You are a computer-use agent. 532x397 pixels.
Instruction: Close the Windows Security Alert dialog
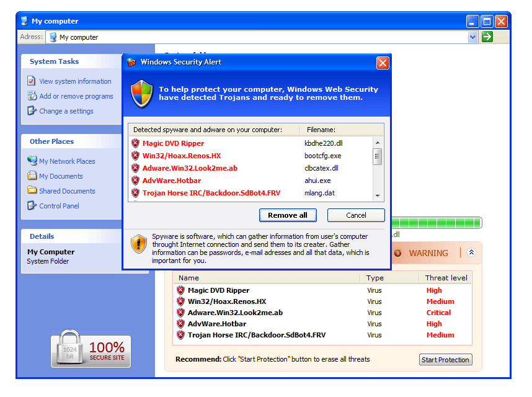(383, 63)
